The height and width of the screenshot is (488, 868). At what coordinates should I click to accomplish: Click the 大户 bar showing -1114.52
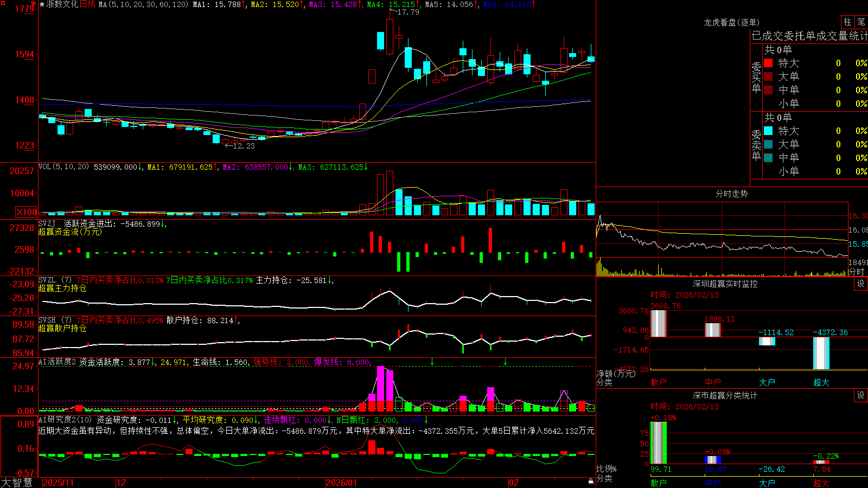click(767, 341)
